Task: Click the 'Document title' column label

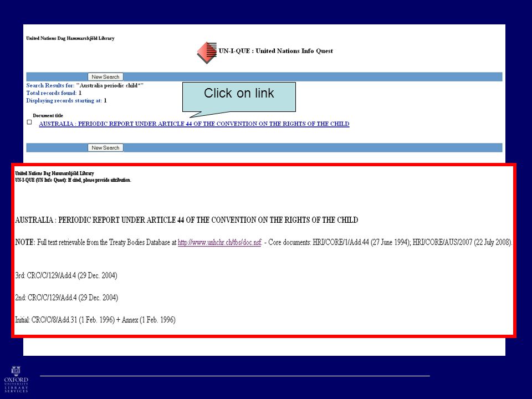Action: click(x=48, y=115)
